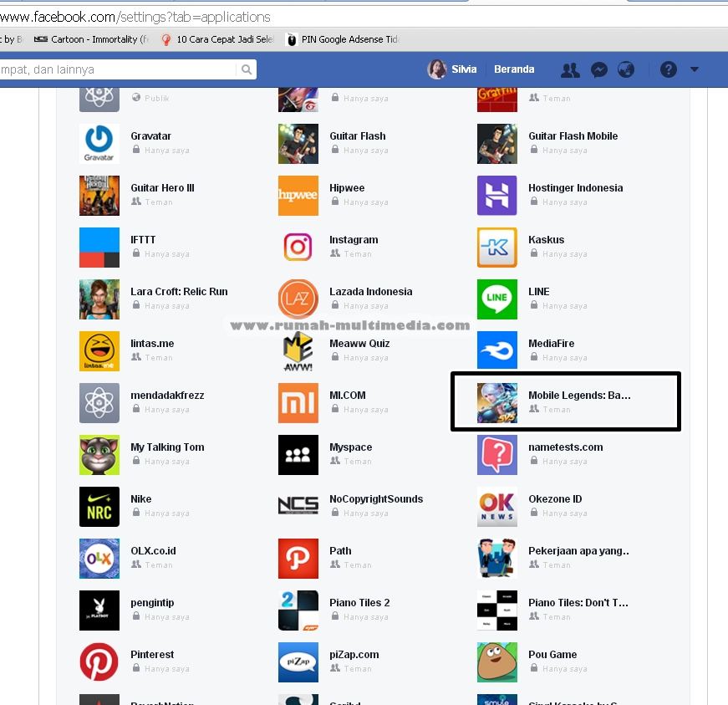This screenshot has width=728, height=705.
Task: Open the Help question mark icon
Action: point(668,69)
